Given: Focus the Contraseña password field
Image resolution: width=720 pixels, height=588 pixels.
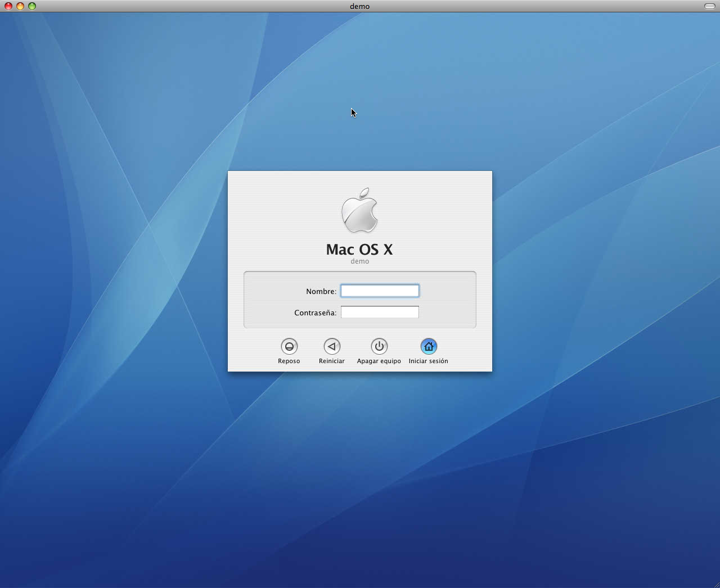Looking at the screenshot, I should pyautogui.click(x=380, y=312).
